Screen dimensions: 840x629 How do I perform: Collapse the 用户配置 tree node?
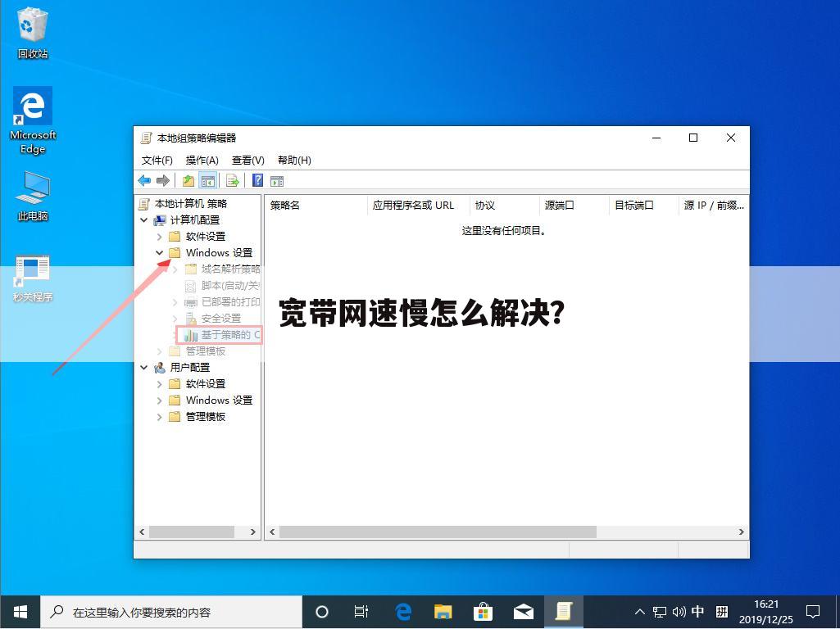144,367
